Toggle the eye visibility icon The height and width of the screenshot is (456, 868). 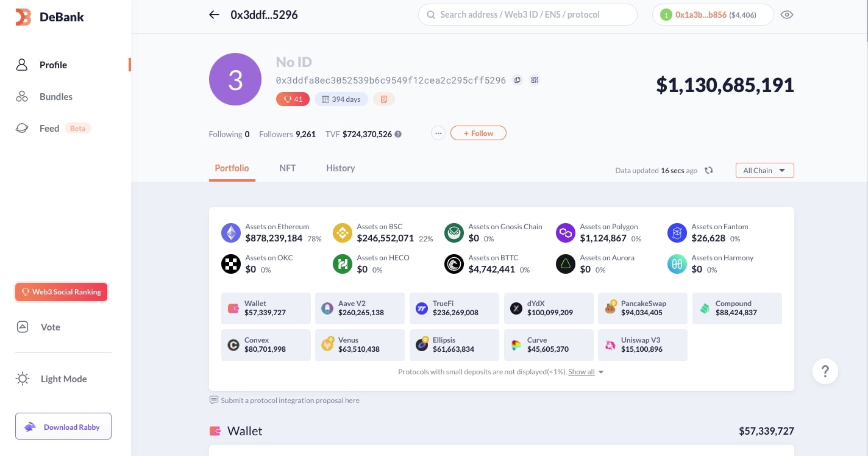(787, 15)
